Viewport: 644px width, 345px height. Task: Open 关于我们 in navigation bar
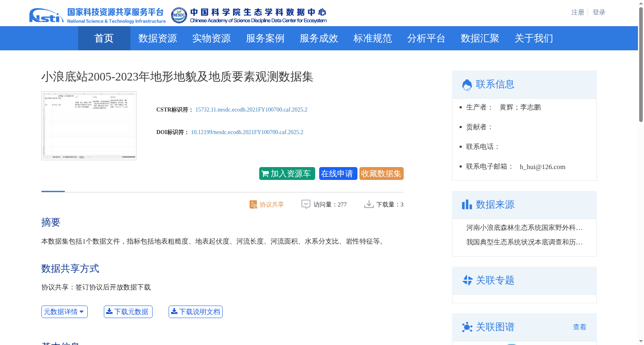click(x=534, y=38)
